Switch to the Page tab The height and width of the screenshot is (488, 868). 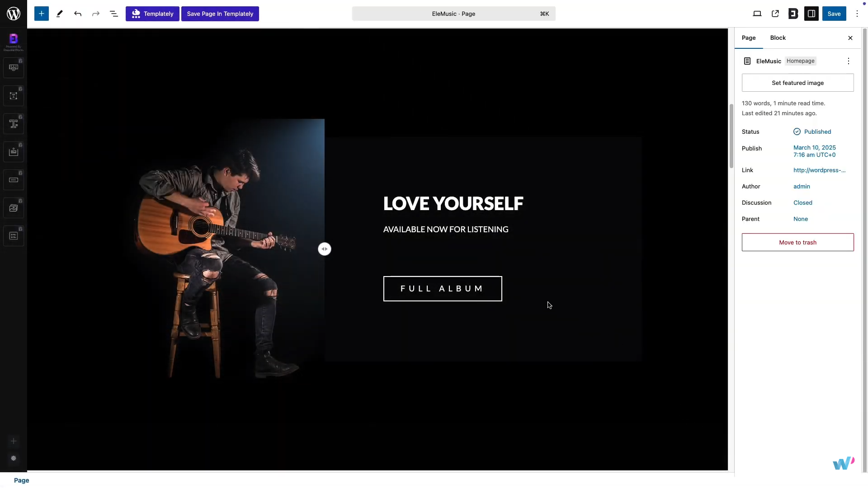[x=749, y=38]
